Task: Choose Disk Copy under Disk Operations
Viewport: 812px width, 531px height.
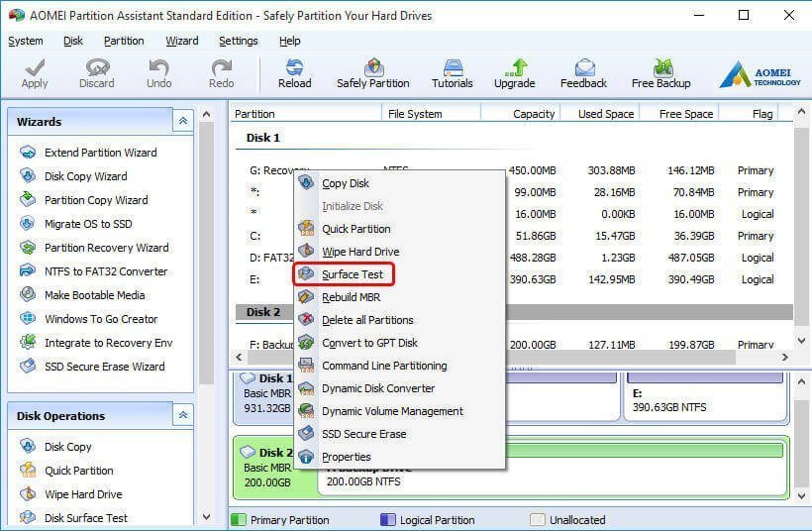Action: point(68,447)
